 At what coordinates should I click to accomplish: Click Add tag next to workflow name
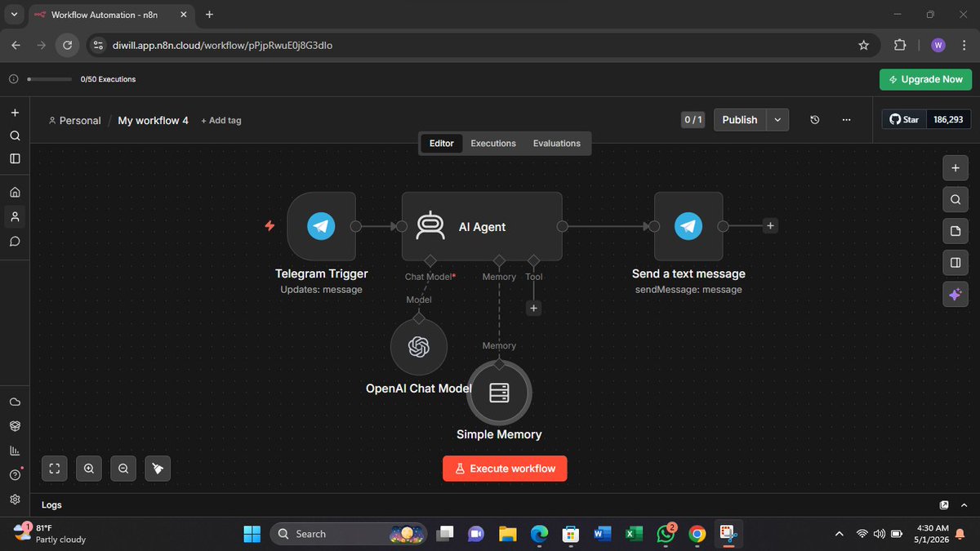[x=221, y=120]
